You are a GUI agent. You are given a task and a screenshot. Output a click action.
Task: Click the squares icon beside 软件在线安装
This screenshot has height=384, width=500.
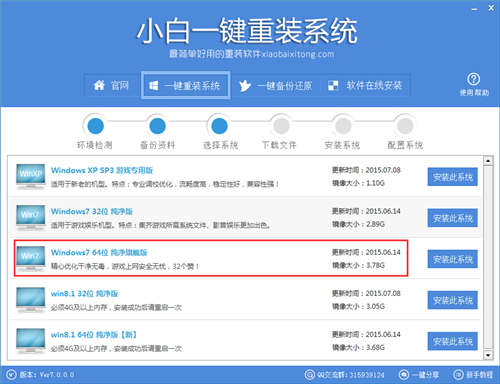tap(333, 86)
